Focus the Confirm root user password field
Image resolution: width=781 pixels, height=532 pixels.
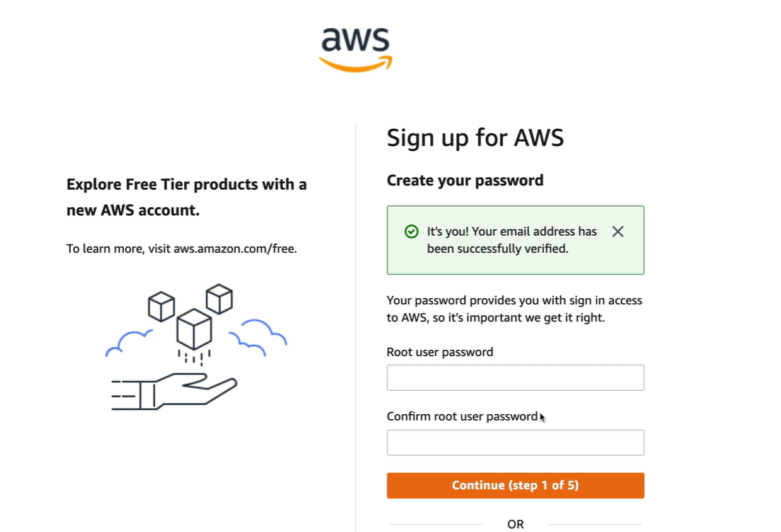(x=515, y=442)
